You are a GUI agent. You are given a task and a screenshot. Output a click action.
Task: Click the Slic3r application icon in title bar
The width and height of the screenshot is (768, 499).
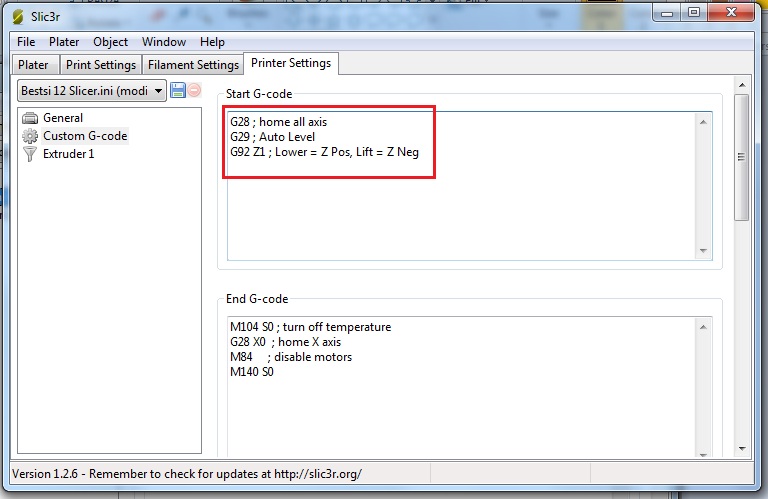pos(18,17)
